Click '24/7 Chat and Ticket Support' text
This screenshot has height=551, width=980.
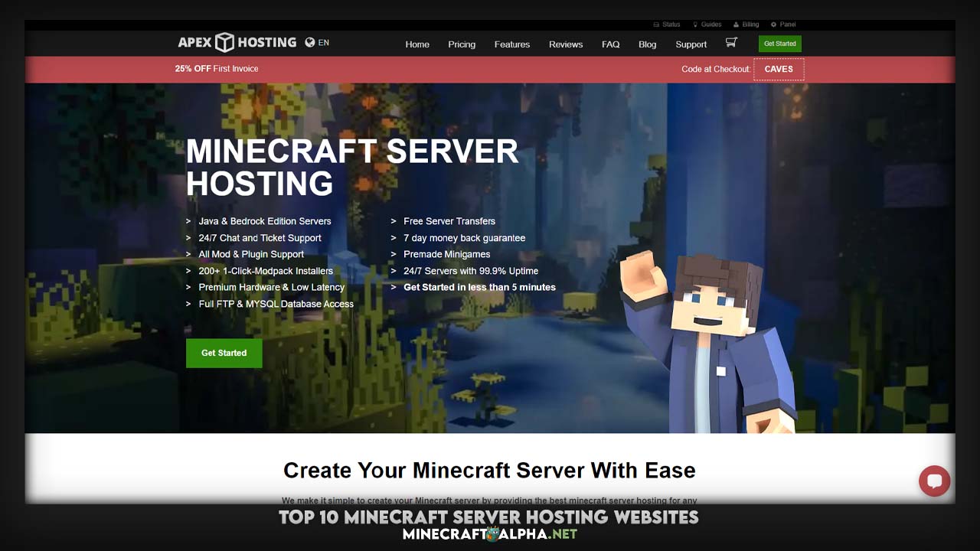(x=260, y=238)
